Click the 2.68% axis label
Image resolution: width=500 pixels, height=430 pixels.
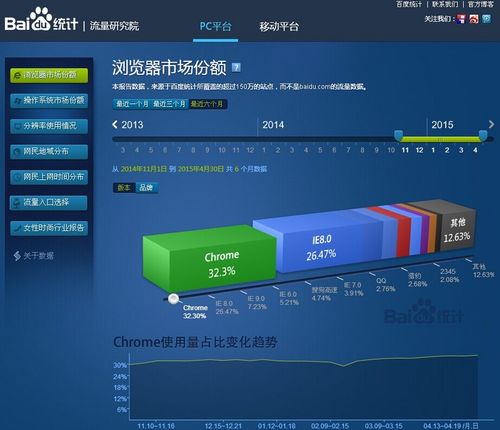pyautogui.click(x=417, y=280)
